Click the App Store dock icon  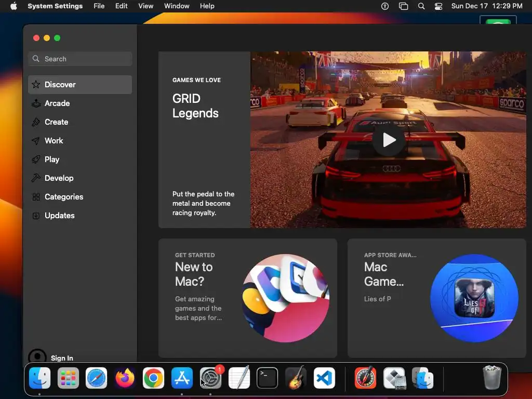tap(182, 378)
